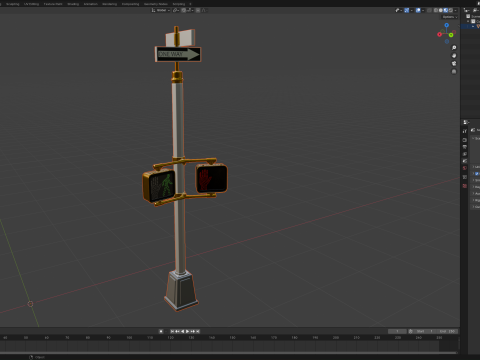Jump to the end frame
This screenshot has width=480, height=360.
tap(198, 331)
